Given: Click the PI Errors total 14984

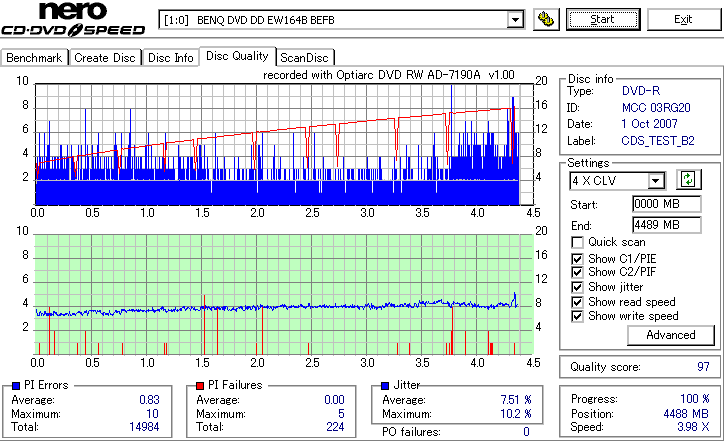Looking at the screenshot, I should [x=144, y=427].
